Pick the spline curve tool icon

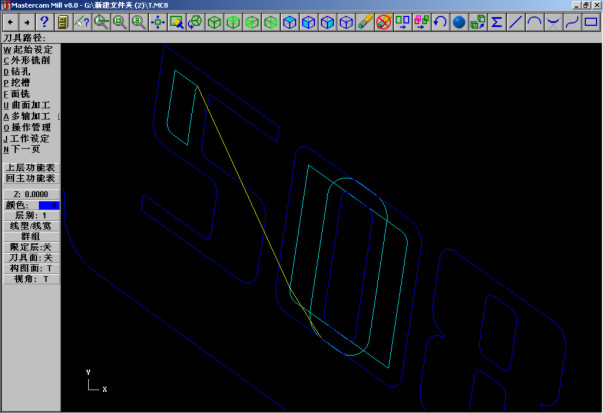(x=572, y=22)
